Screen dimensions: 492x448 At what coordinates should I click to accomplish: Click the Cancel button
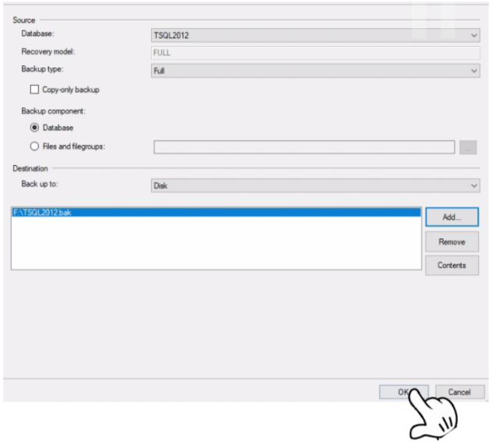[x=460, y=392]
